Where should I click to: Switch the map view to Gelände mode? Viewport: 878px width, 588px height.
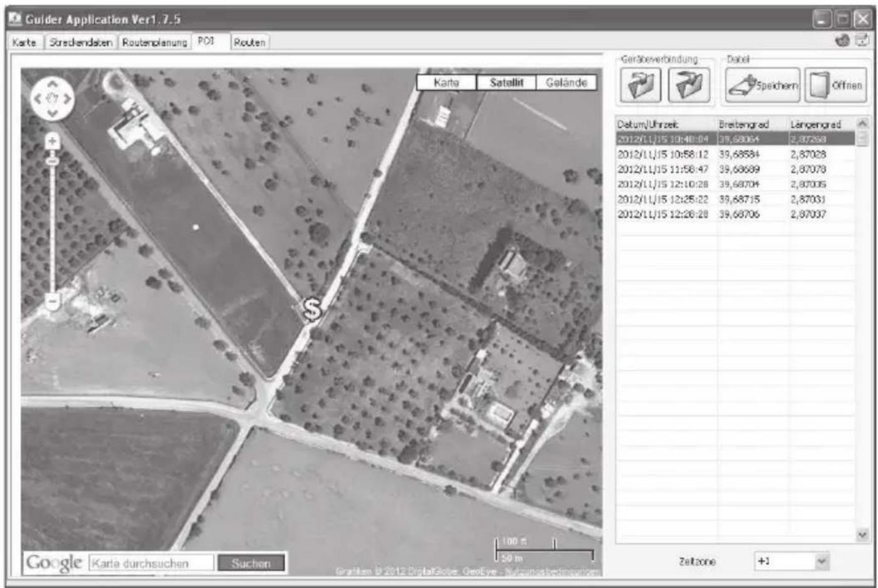(566, 82)
